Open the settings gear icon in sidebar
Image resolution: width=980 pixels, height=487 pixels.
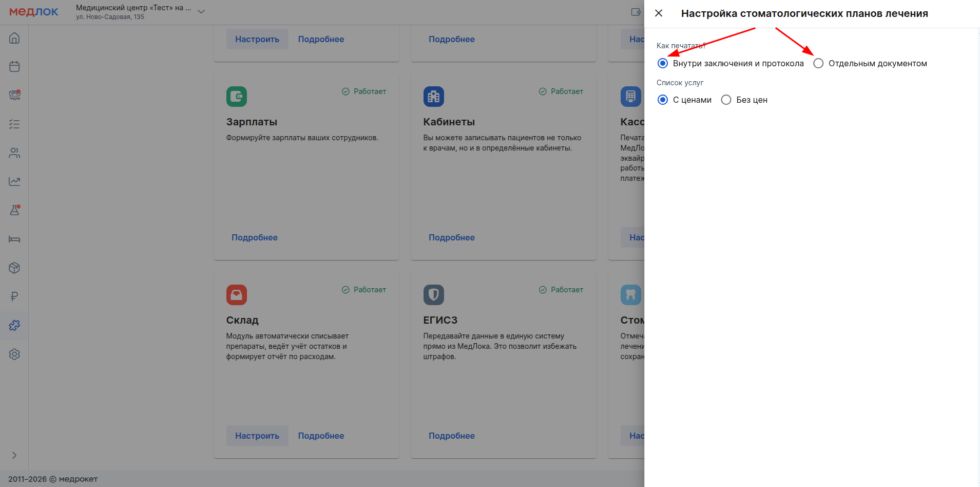tap(14, 354)
